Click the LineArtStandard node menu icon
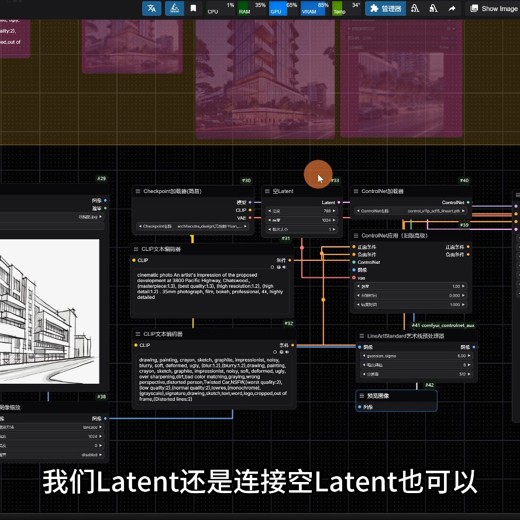This screenshot has height=520, width=520. click(362, 336)
